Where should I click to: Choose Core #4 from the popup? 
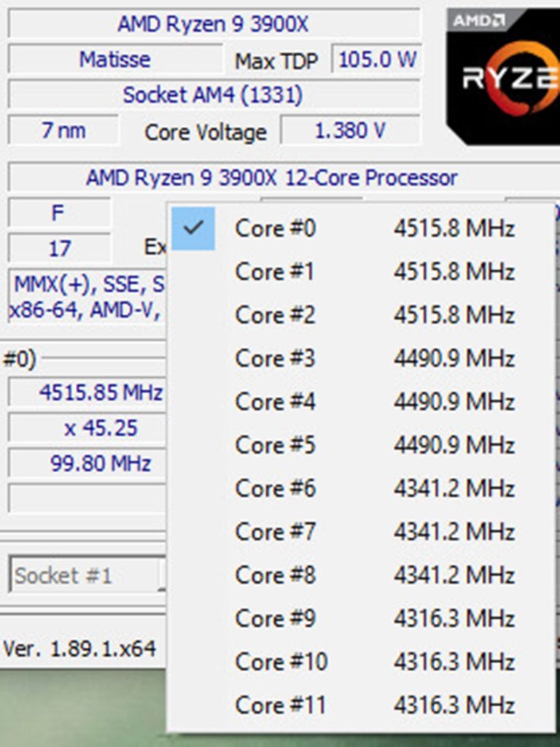pyautogui.click(x=360, y=402)
